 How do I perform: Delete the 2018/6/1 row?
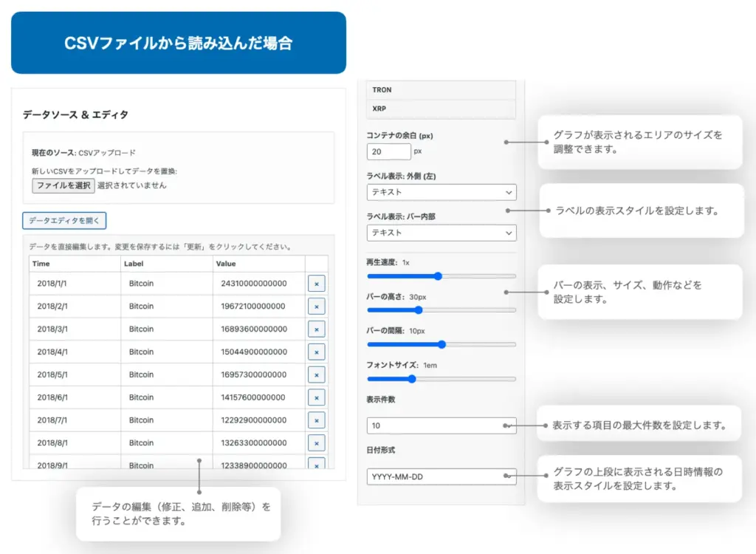pyautogui.click(x=316, y=397)
